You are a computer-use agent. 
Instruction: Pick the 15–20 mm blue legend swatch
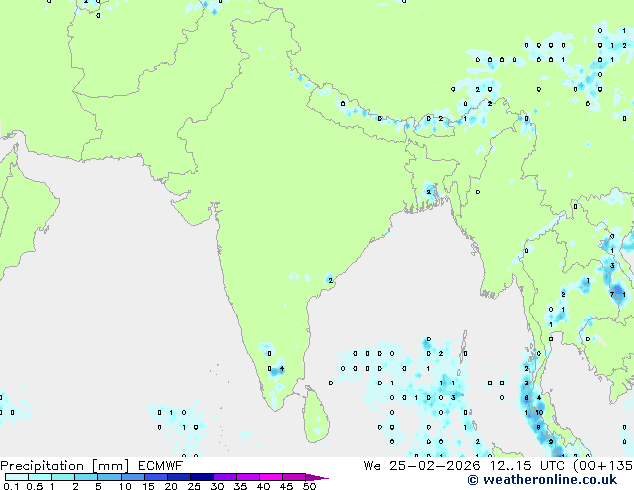[x=155, y=477]
